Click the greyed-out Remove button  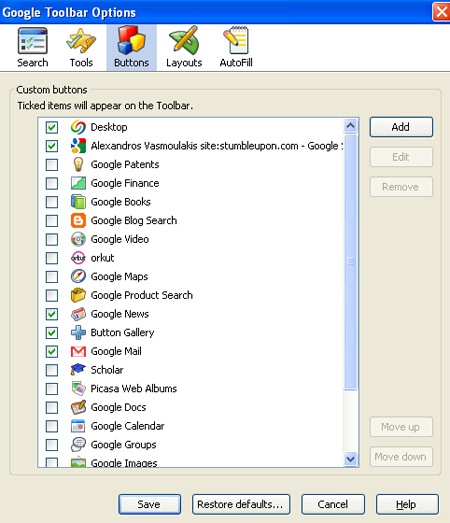[401, 187]
